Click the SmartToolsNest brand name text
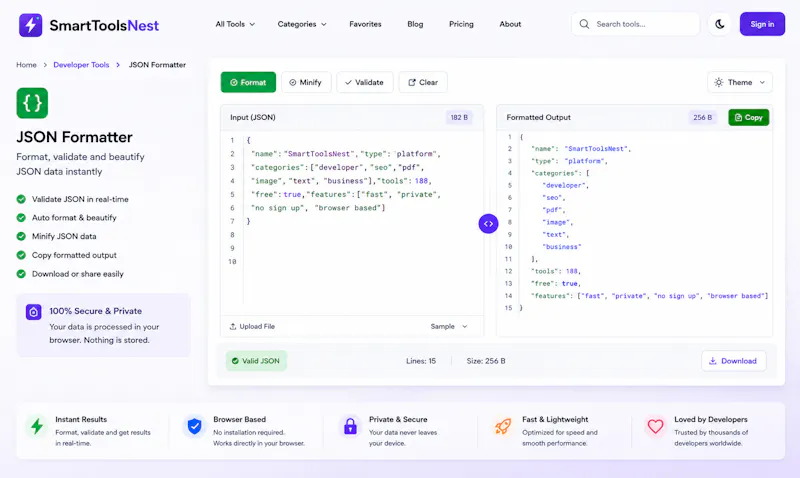The width and height of the screenshot is (800, 478). [104, 26]
